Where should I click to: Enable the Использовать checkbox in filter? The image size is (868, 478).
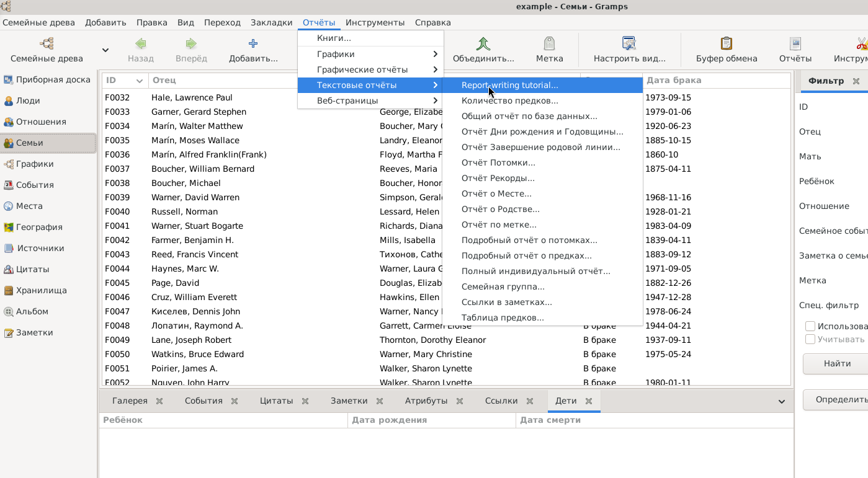click(x=810, y=326)
